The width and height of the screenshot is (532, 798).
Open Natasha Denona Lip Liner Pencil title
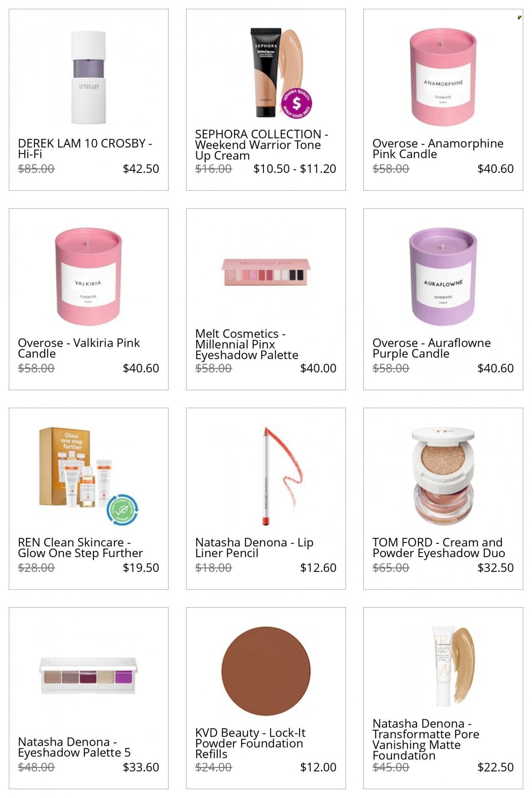click(254, 548)
